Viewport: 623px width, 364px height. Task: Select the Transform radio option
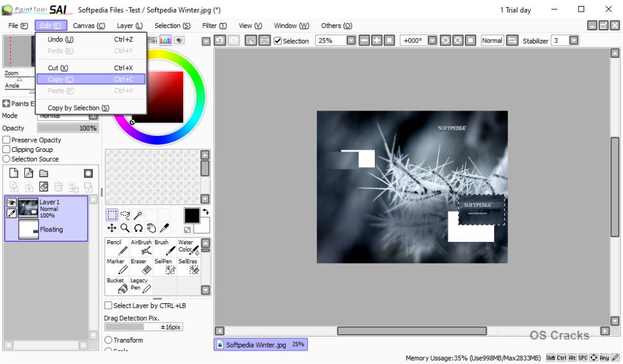point(108,340)
